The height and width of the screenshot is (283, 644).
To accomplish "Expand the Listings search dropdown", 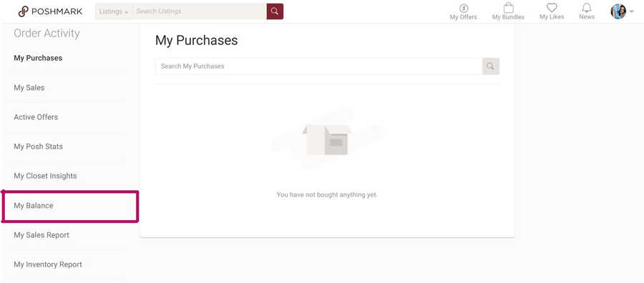I will 114,11.
